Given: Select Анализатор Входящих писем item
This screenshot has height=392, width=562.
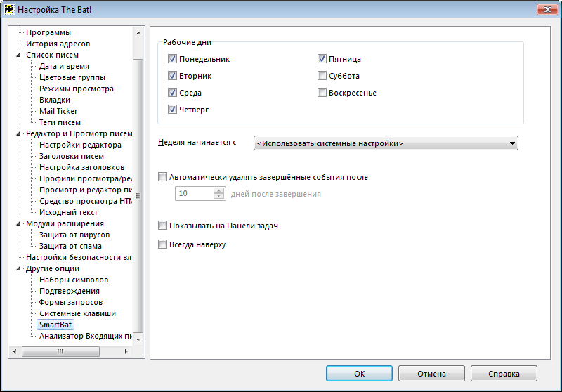Looking at the screenshot, I should pos(86,336).
